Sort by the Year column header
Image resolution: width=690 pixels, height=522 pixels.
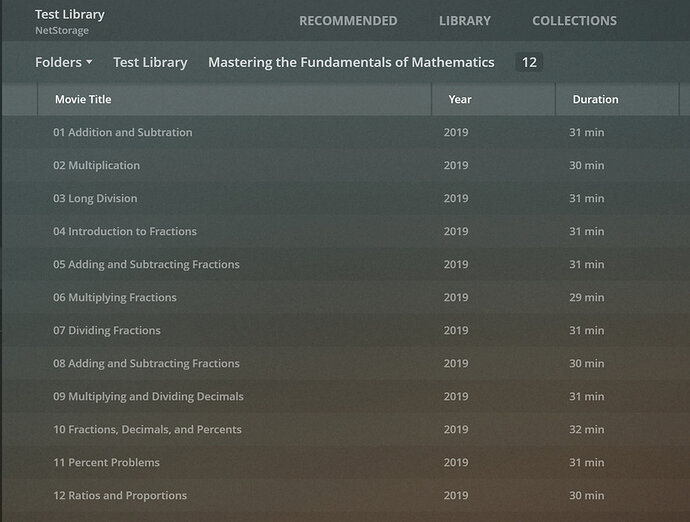[460, 99]
